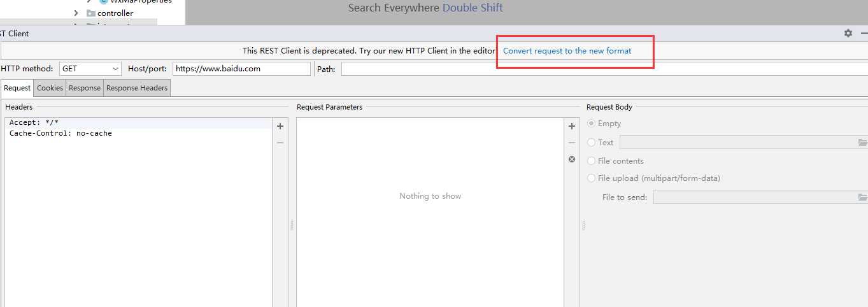Click Convert request to the new format
The height and width of the screenshot is (307, 868).
tap(567, 50)
